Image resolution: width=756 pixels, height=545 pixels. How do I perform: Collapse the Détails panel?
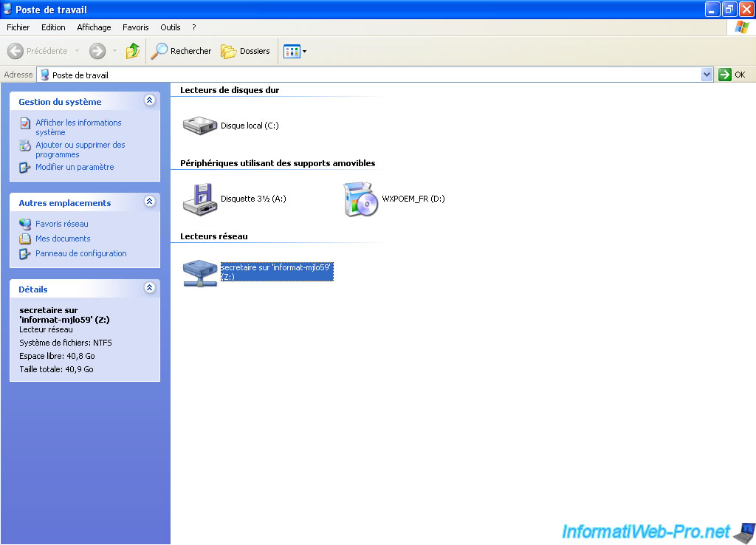tap(151, 289)
